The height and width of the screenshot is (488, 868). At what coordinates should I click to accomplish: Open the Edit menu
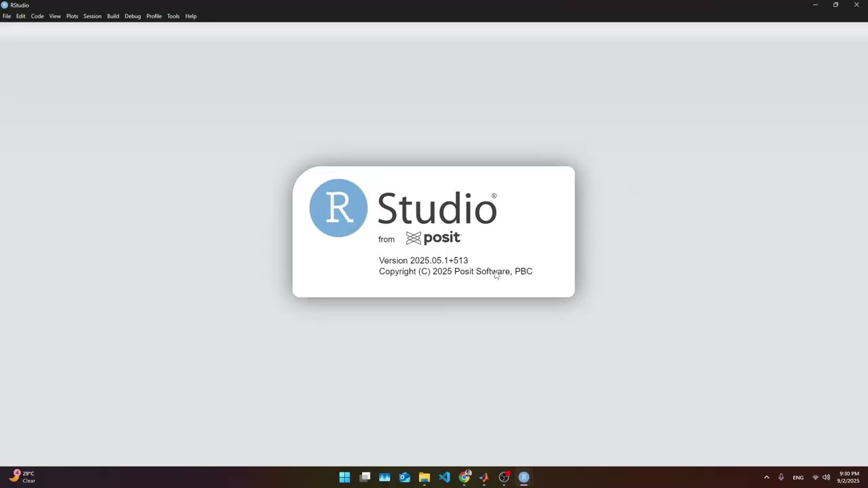point(21,16)
